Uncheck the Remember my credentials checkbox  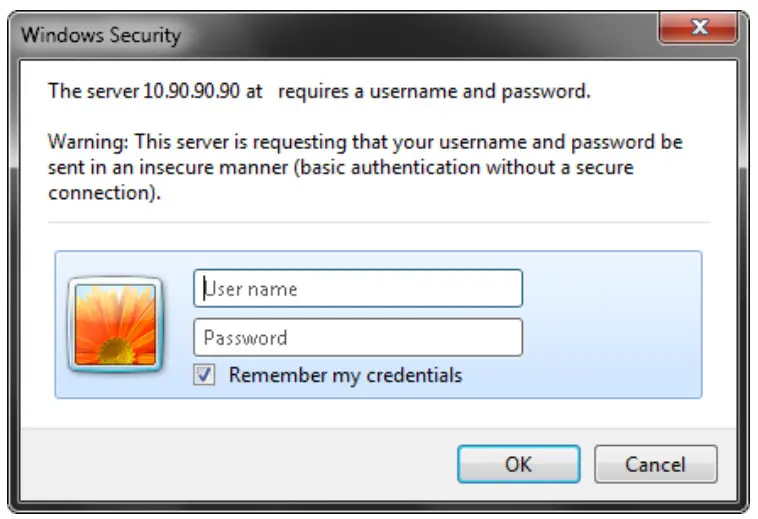[x=205, y=375]
